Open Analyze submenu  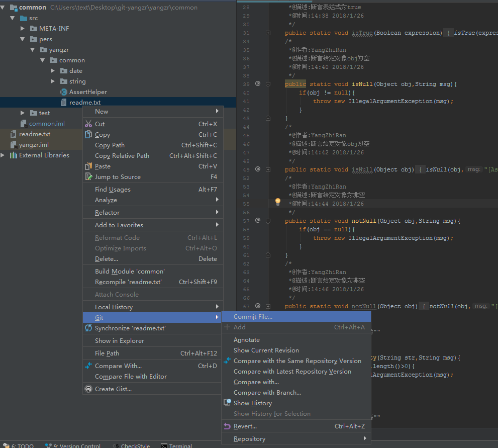coord(153,200)
